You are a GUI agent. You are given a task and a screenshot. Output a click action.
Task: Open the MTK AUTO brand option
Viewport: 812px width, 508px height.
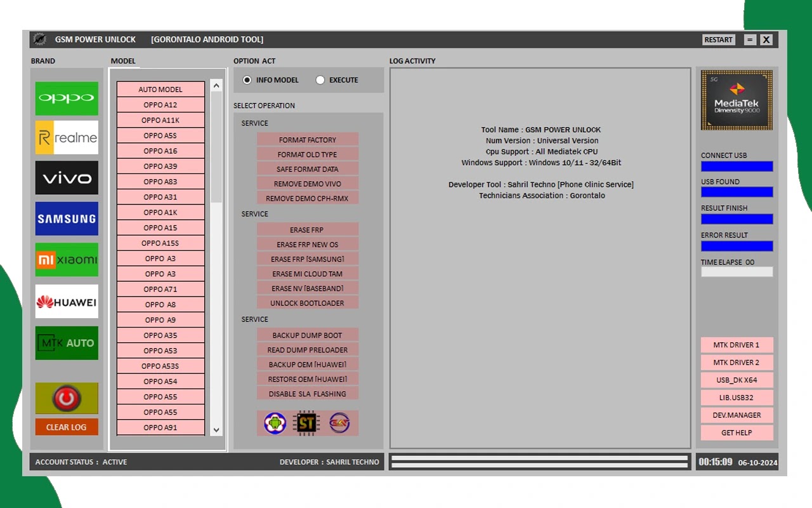(x=67, y=343)
